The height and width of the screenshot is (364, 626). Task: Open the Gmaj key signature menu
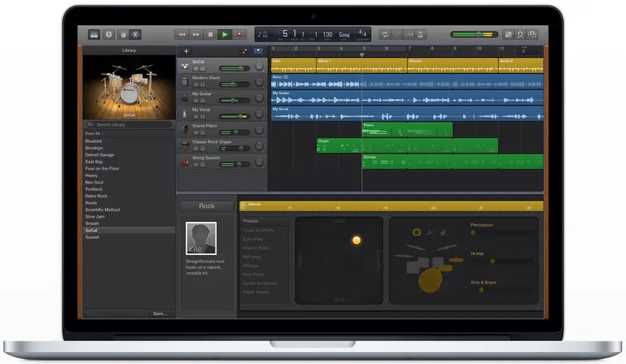(x=344, y=35)
